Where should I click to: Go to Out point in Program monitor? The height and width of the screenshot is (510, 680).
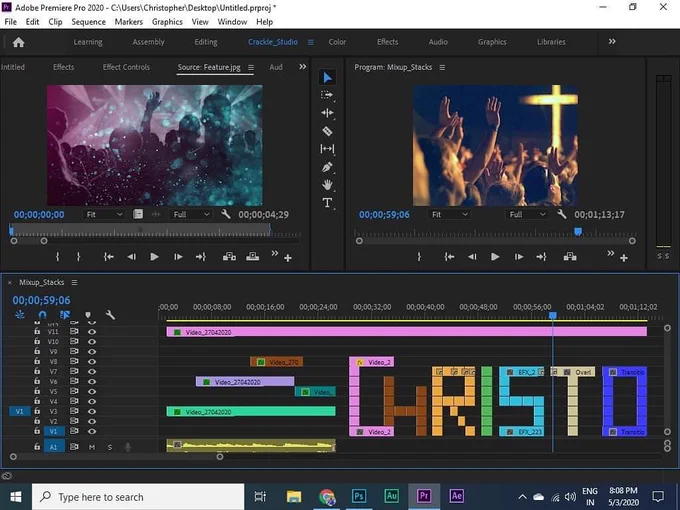click(x=541, y=257)
